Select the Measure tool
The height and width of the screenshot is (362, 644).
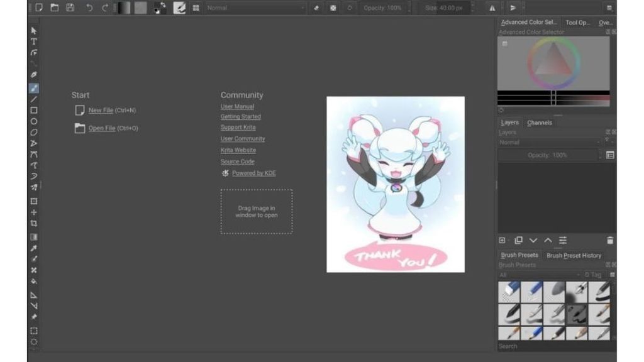point(34,306)
